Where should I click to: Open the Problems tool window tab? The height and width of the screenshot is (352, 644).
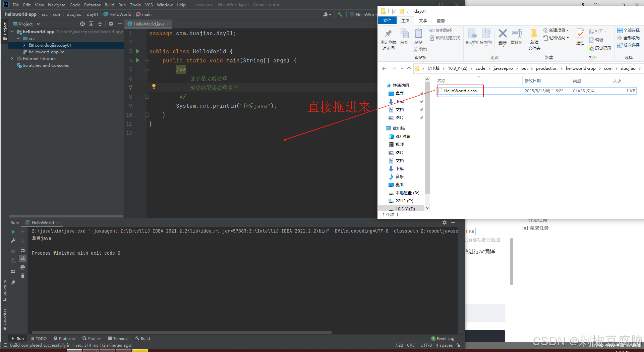tap(64, 338)
